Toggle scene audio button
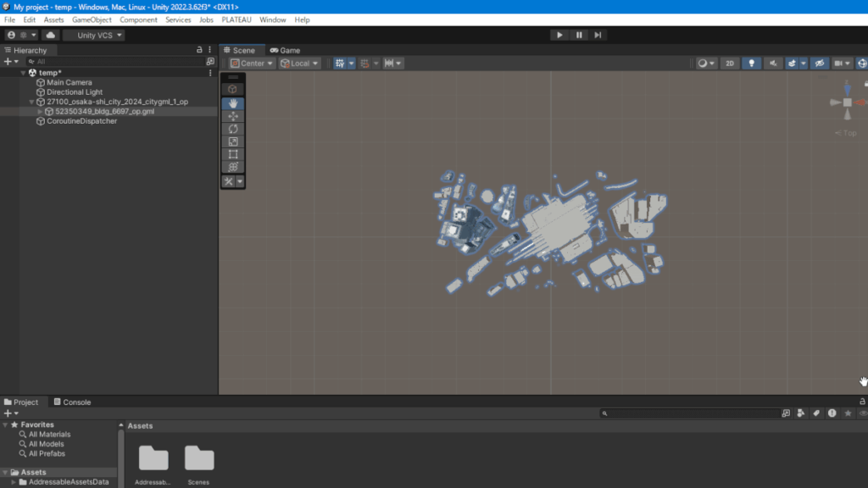The image size is (868, 488). (x=773, y=64)
